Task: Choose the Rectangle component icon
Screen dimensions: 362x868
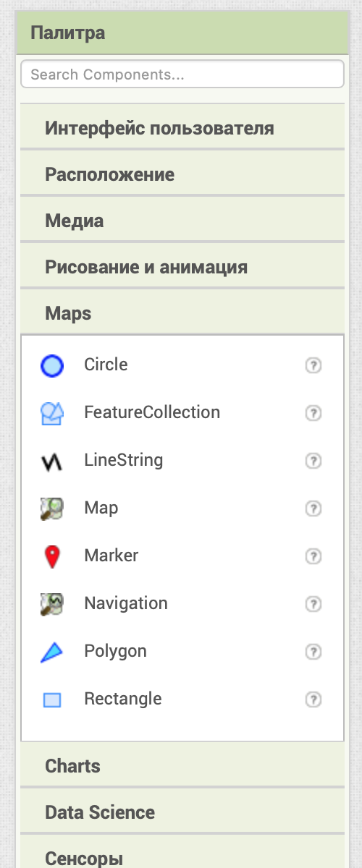Action: pos(52,700)
